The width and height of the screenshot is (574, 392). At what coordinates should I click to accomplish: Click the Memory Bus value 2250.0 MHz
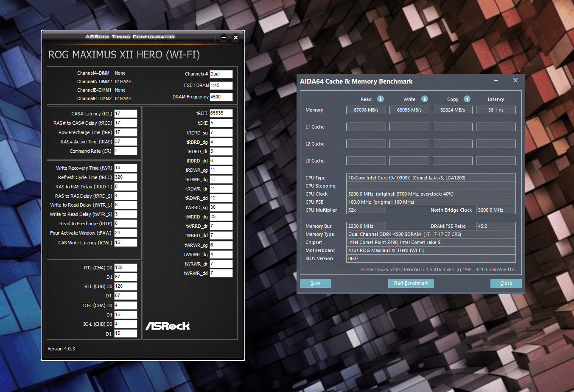click(366, 226)
